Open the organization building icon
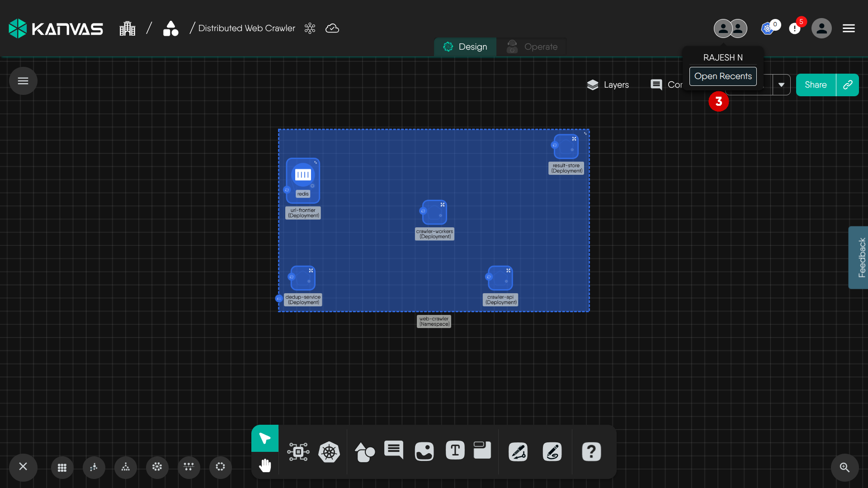Screen dimensions: 868x488 127,28
